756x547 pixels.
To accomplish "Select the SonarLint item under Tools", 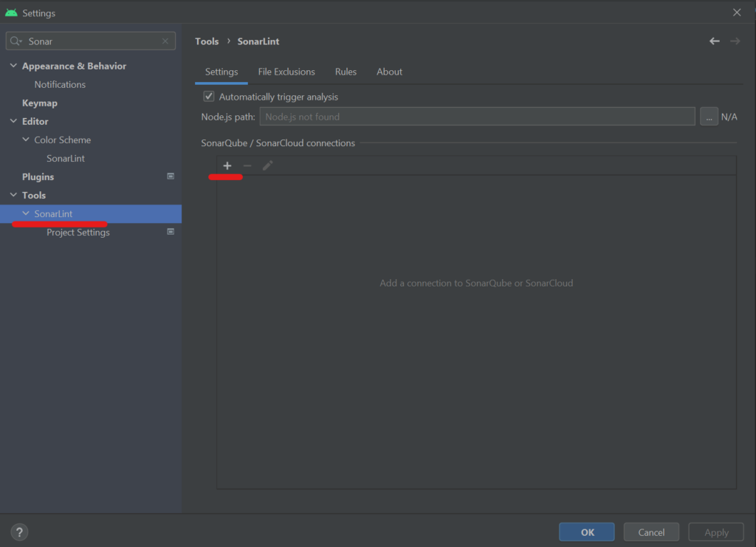I will 91,213.
